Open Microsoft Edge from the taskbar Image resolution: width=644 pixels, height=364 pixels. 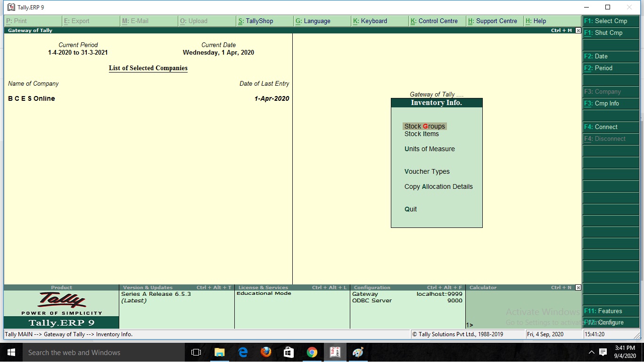pyautogui.click(x=243, y=352)
